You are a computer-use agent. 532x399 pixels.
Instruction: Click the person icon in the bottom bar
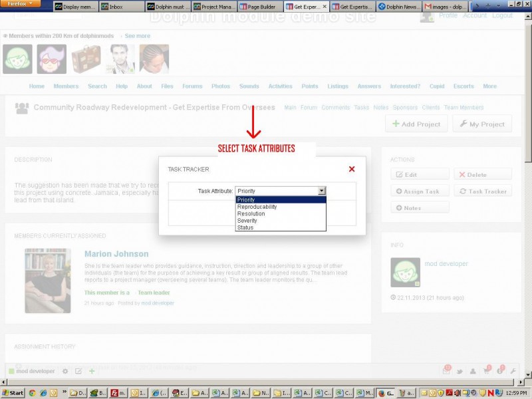tap(473, 372)
